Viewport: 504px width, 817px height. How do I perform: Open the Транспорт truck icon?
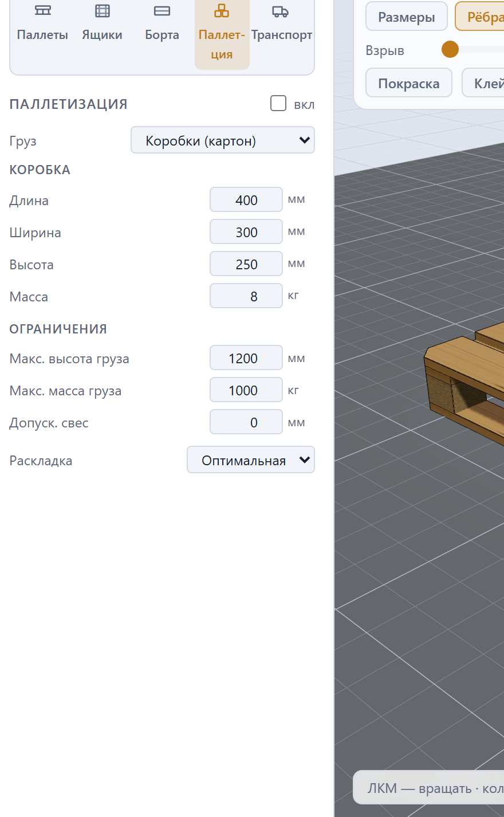(x=281, y=11)
